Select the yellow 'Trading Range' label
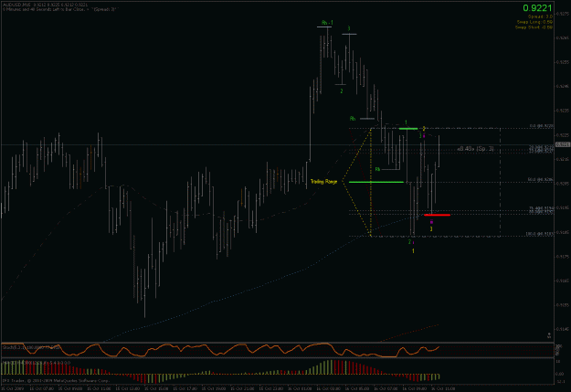Image resolution: width=571 pixels, height=392 pixels. [323, 182]
